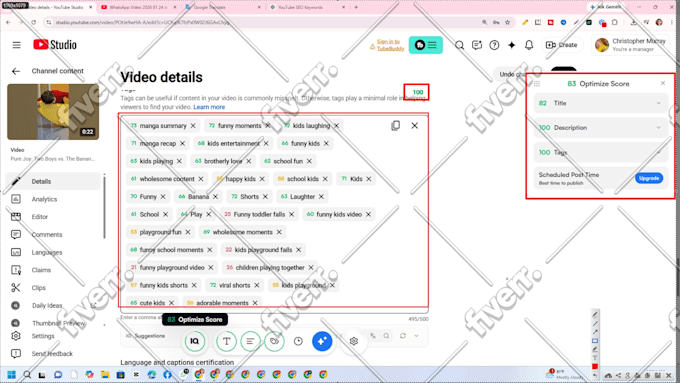Viewport: 680px width, 383px height.
Task: Remove the 'manga summary' tag
Action: 193,125
